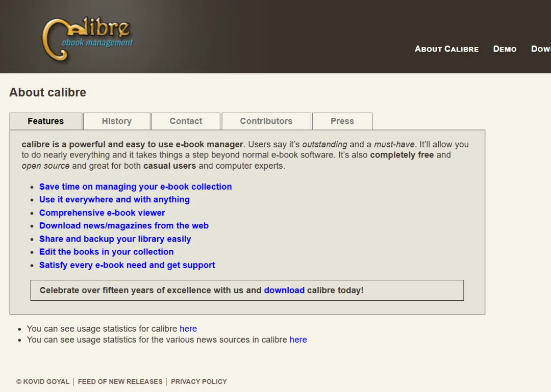Image resolution: width=551 pixels, height=392 pixels.
Task: Open 'here' link for calibre usage statistics
Action: [x=188, y=329]
